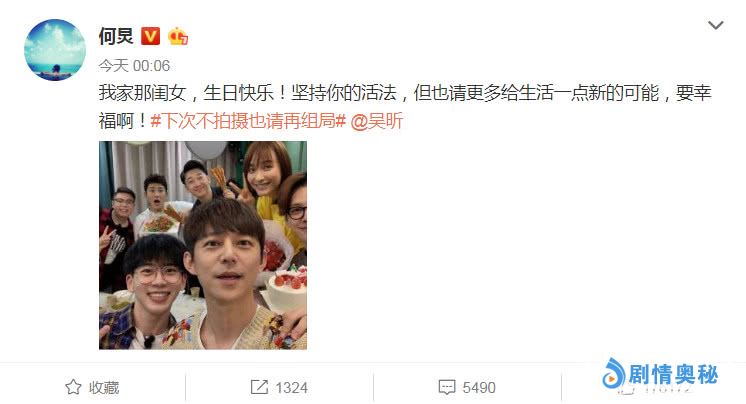The image size is (746, 404).
Task: Click the 剧情奥秘 watermark swirl logo
Action: pos(613,374)
